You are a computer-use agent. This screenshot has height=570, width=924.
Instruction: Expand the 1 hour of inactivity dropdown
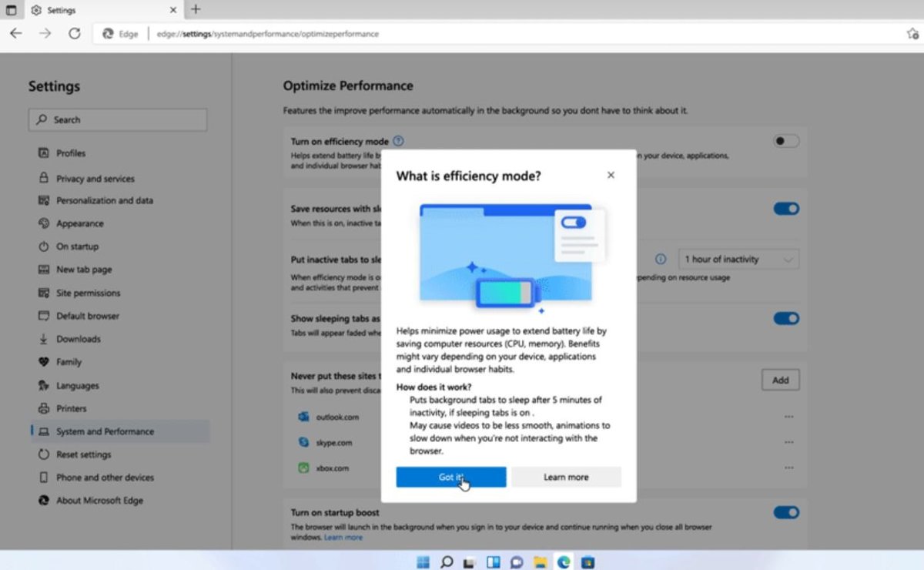[738, 260]
